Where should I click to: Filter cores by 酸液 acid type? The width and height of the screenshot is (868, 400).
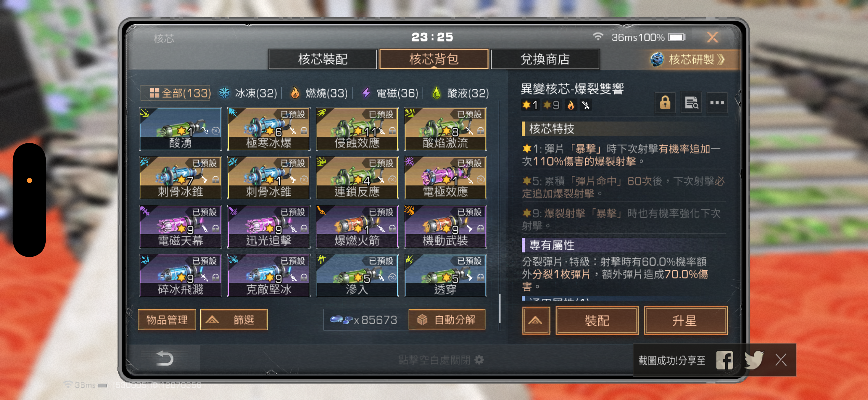point(460,93)
